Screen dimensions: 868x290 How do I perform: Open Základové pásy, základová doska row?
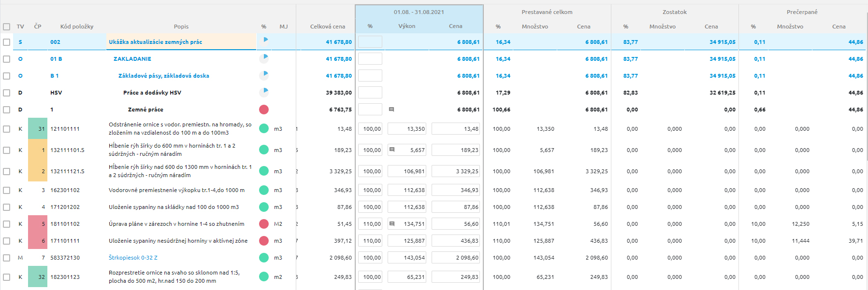164,76
